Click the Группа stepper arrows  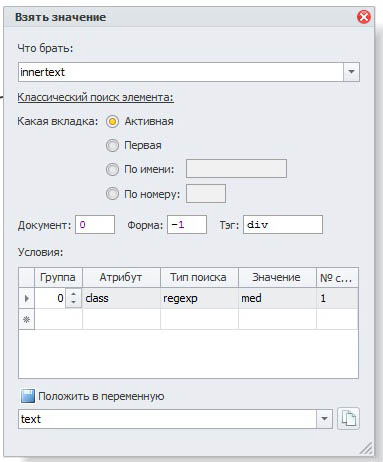click(73, 298)
